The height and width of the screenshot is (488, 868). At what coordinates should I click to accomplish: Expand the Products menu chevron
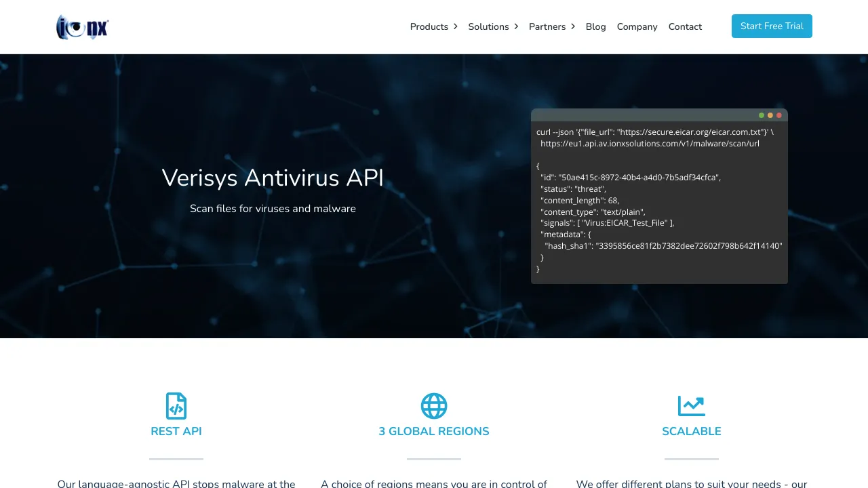pos(455,26)
